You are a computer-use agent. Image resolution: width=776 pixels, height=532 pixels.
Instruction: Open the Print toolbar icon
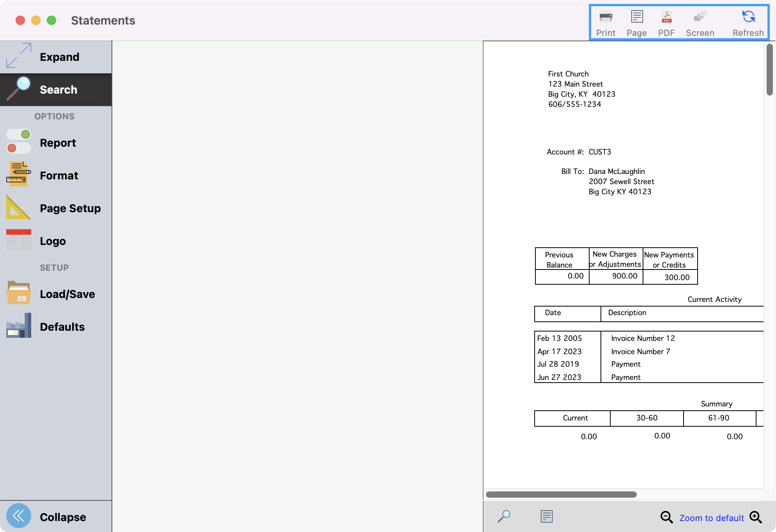coord(605,21)
